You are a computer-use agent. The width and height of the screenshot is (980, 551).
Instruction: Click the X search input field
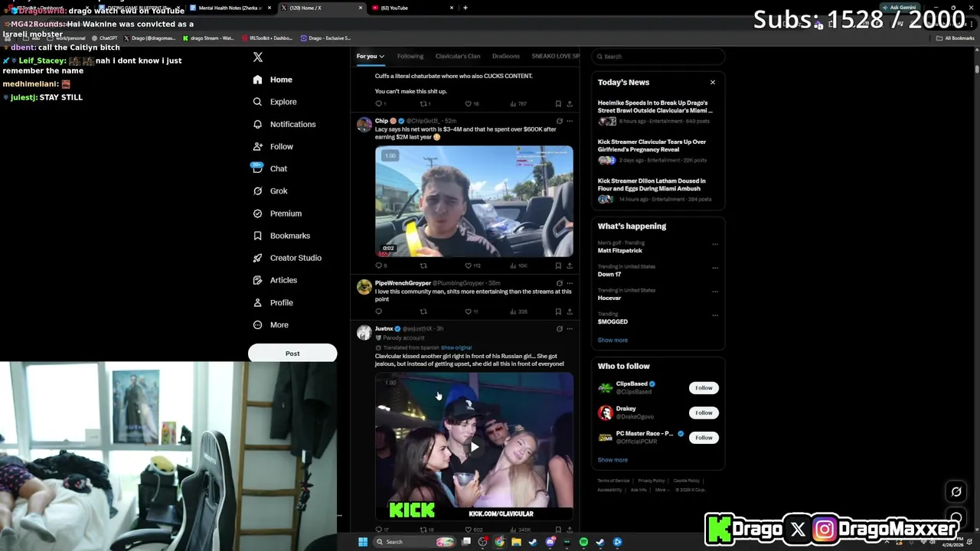[x=658, y=57]
